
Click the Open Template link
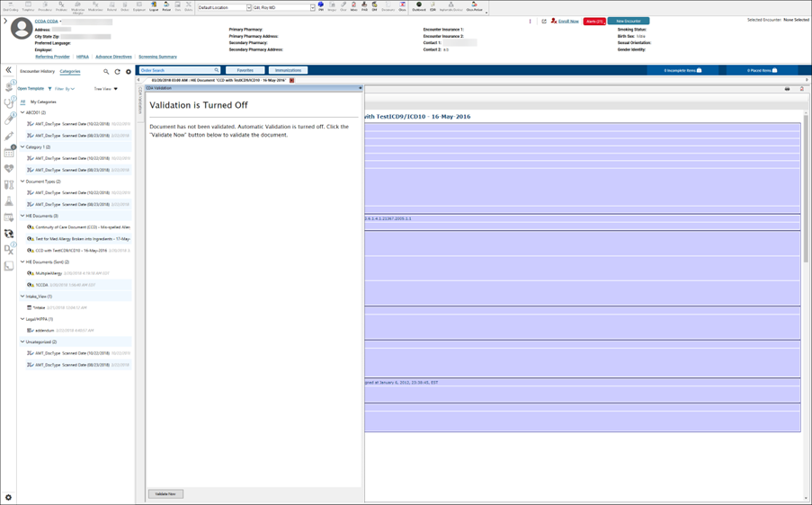(31, 89)
